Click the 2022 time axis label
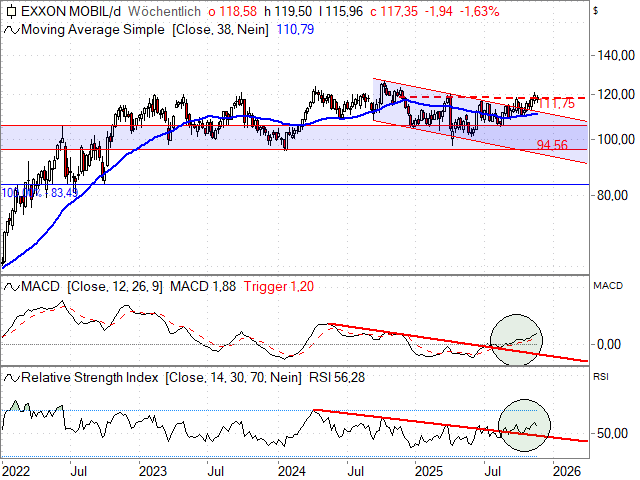The image size is (640, 480). (x=16, y=471)
